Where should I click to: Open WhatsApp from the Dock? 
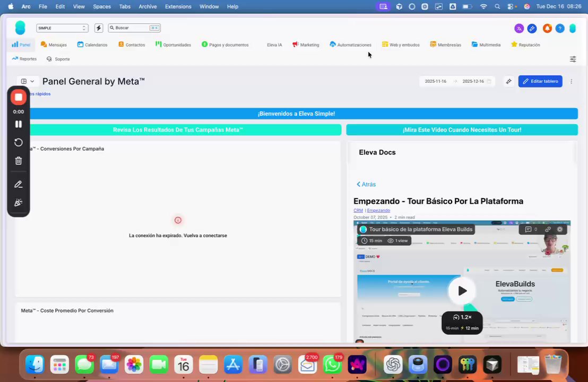[332, 364]
